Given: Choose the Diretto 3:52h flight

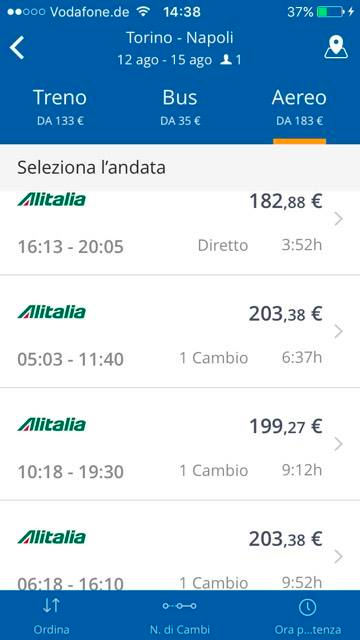Looking at the screenshot, I should (x=180, y=233).
